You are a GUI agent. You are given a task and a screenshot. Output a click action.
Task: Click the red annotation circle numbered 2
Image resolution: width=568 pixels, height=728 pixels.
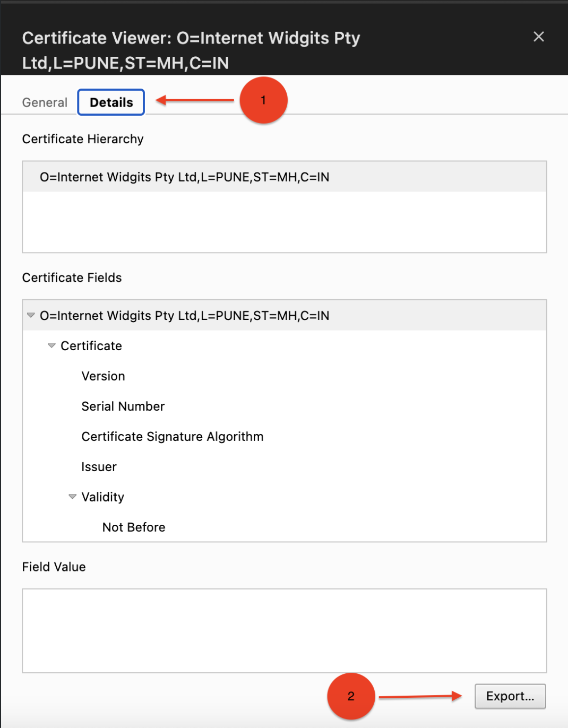pos(351,696)
